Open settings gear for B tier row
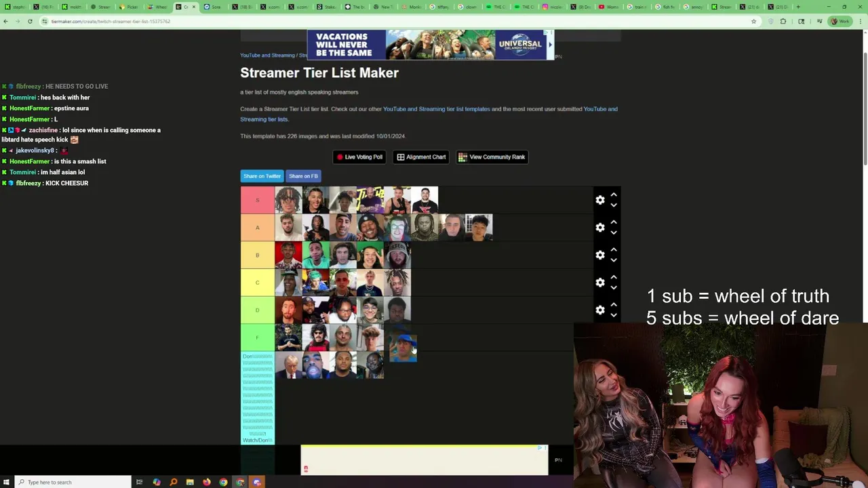 point(600,255)
